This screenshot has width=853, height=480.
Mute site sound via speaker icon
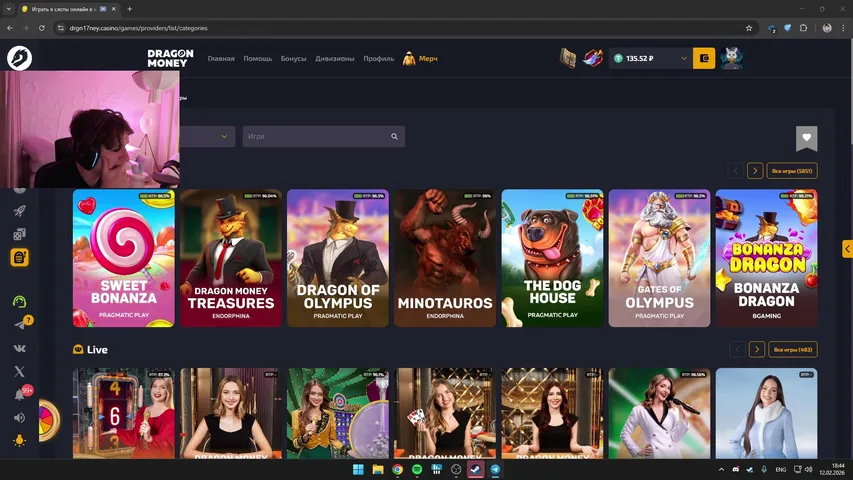pos(19,417)
